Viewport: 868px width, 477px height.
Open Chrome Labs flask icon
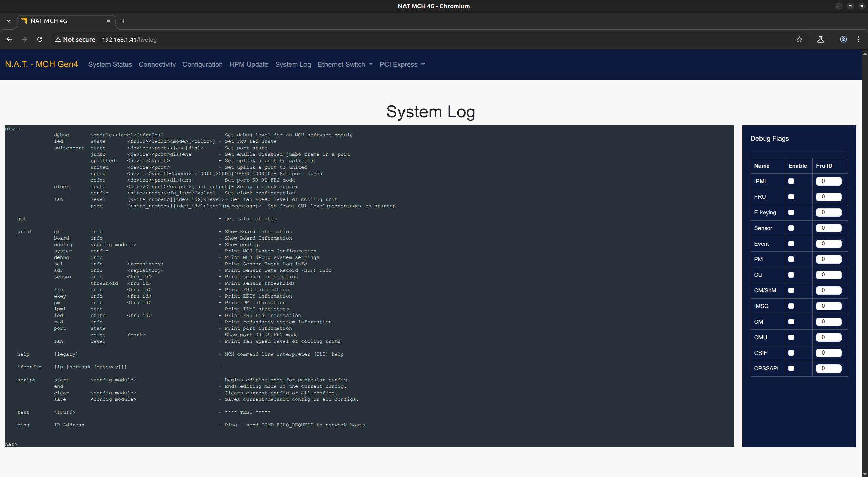click(821, 39)
